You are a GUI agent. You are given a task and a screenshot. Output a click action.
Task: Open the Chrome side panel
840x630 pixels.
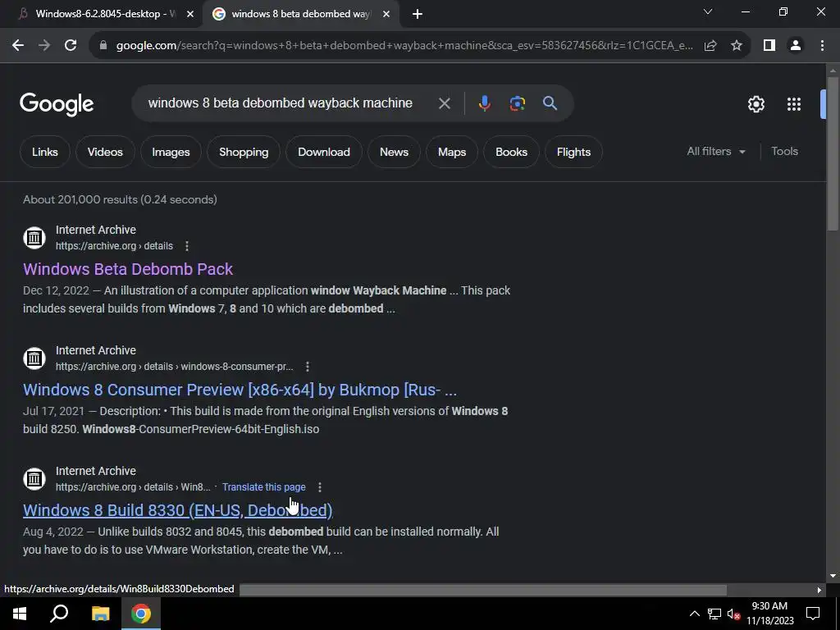(x=769, y=46)
